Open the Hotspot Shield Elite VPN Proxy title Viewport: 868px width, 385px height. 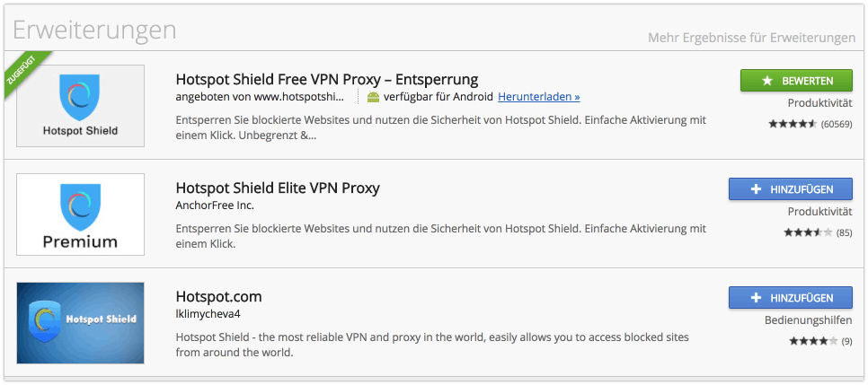click(278, 188)
